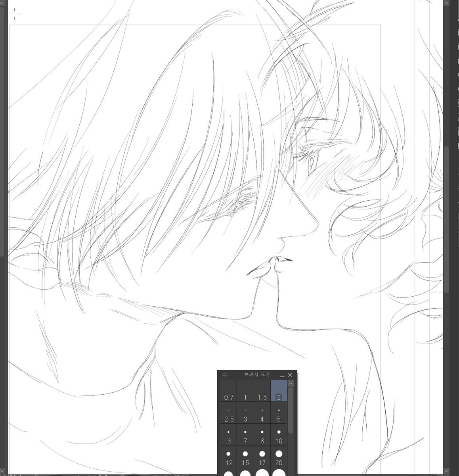Select the 10 brush size preset
The height and width of the screenshot is (476, 459).
[279, 434]
